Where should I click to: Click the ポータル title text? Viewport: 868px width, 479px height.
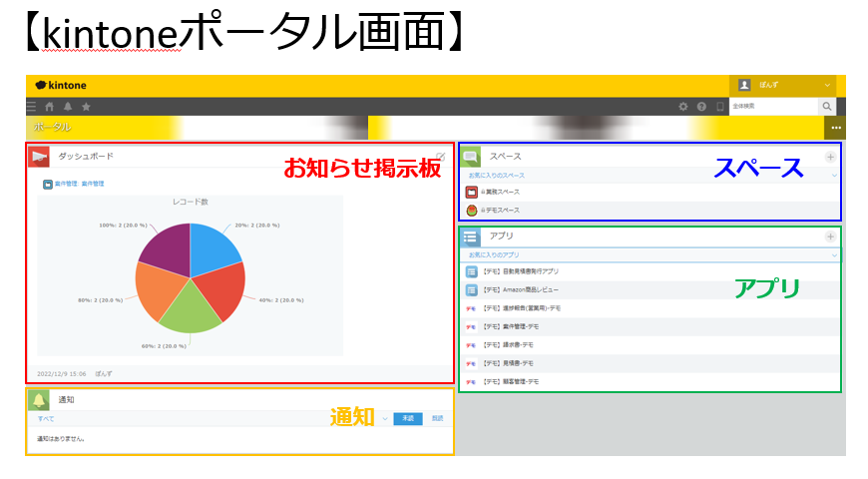click(x=52, y=128)
